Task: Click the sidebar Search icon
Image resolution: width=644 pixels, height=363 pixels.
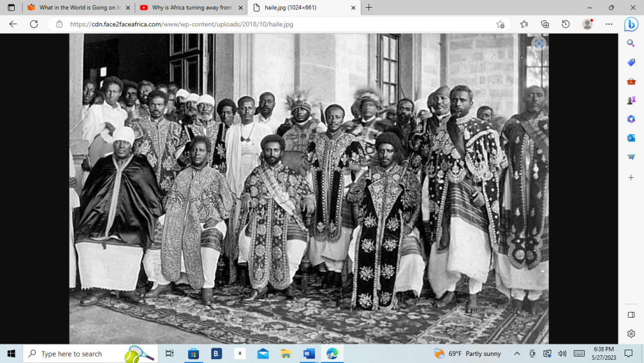Action: click(631, 43)
